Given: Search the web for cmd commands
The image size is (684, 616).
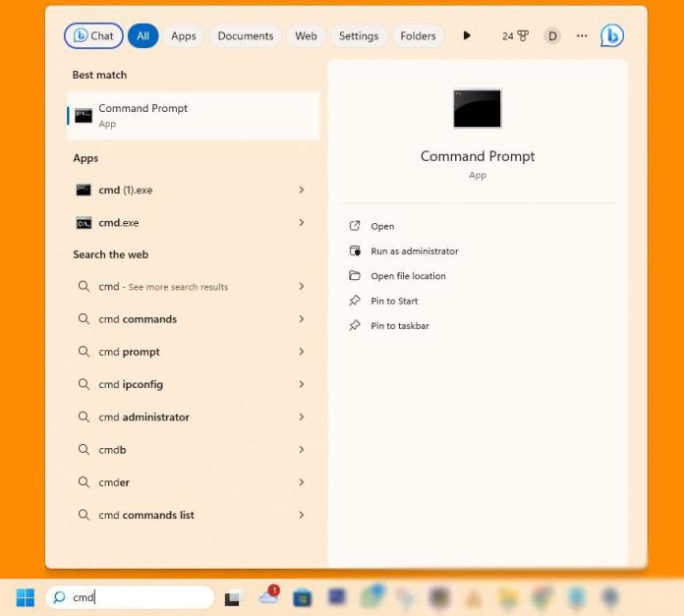Looking at the screenshot, I should [x=194, y=319].
